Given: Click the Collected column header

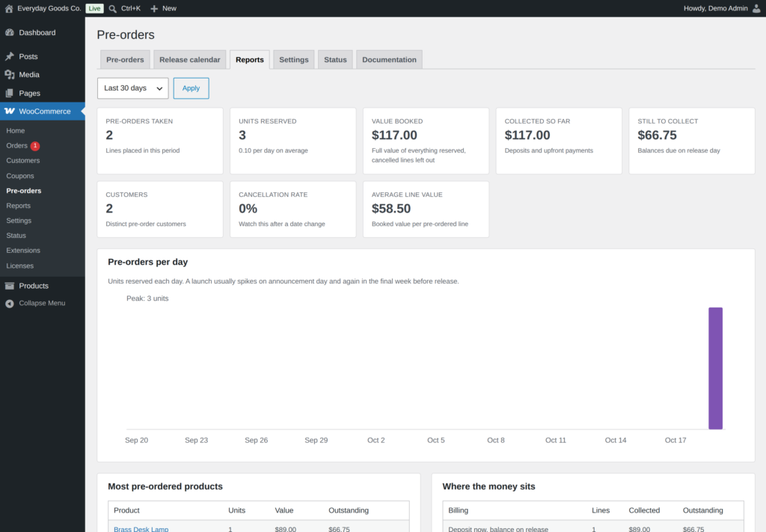Looking at the screenshot, I should 644,510.
